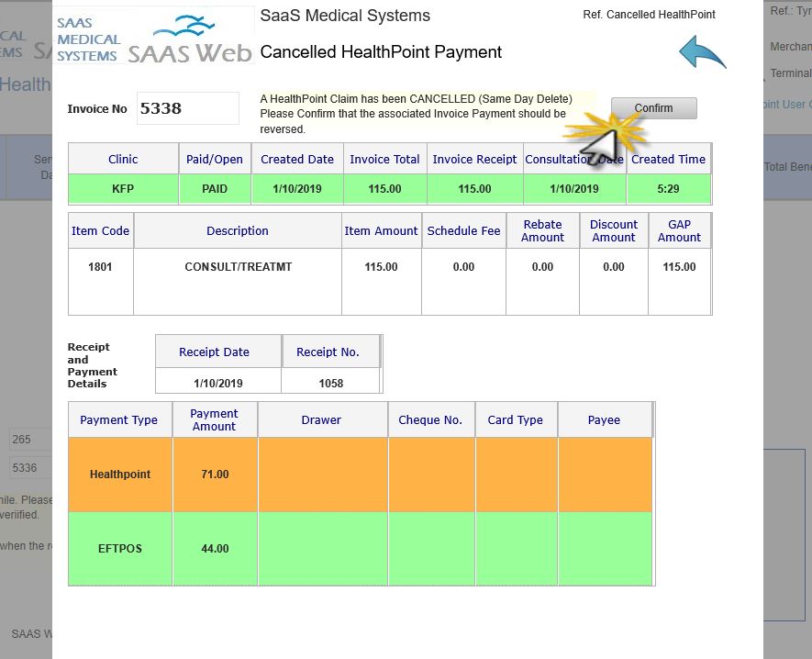This screenshot has width=812, height=659.
Task: Select the Clinic column header
Action: (x=123, y=159)
